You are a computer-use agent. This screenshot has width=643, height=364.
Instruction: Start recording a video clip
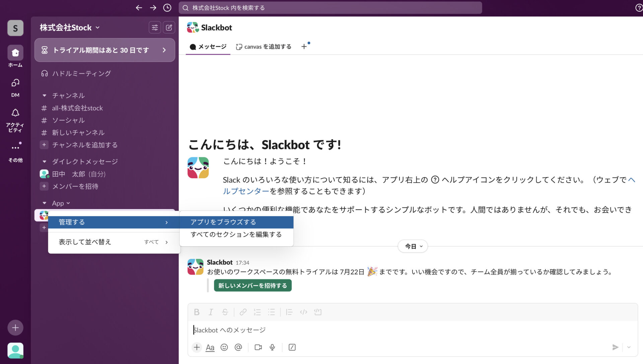pyautogui.click(x=258, y=347)
